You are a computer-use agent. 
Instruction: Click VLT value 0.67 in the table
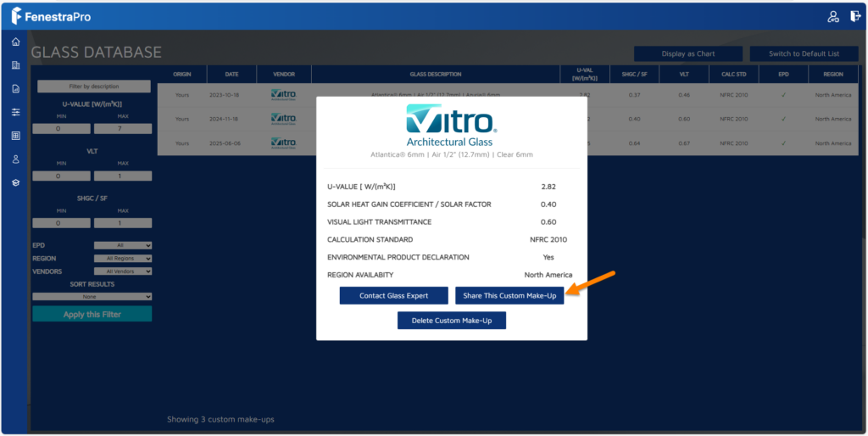tap(684, 143)
